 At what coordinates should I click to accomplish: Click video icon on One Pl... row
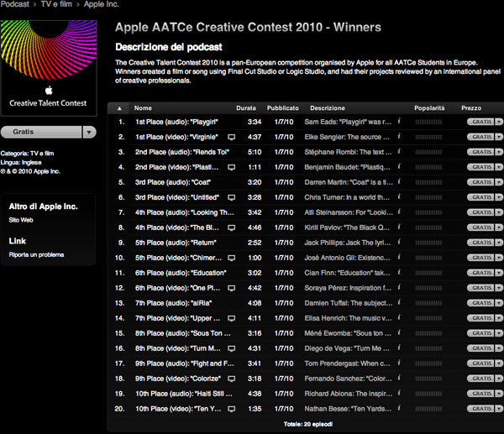[232, 288]
